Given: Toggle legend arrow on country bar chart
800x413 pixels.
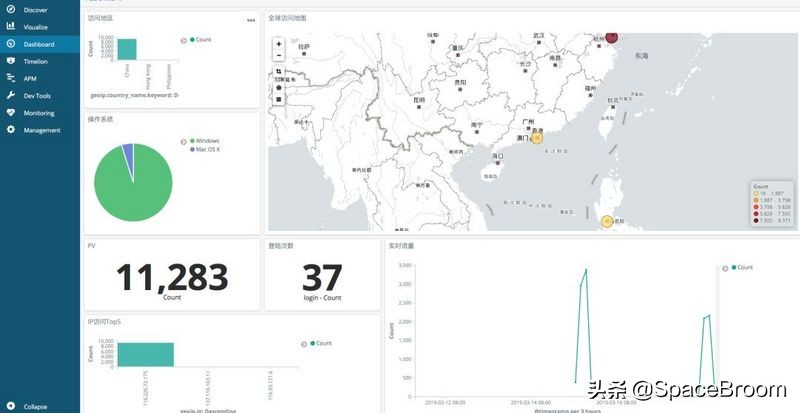Looking at the screenshot, I should 184,40.
